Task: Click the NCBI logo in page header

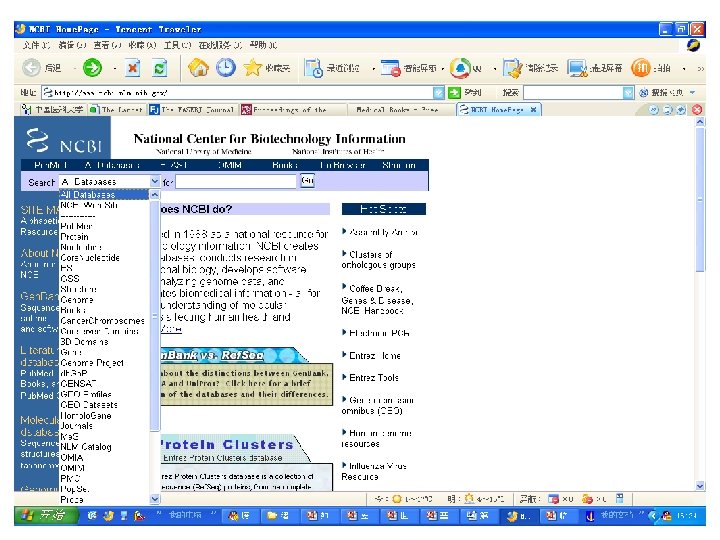Action: [x=63, y=140]
